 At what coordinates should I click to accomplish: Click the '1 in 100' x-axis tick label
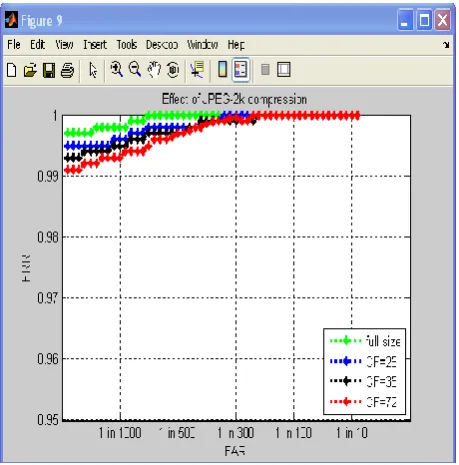point(293,433)
